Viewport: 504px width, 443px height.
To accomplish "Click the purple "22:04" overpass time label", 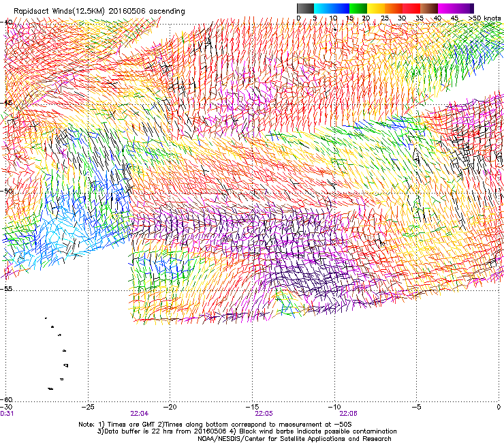I will (x=139, y=414).
